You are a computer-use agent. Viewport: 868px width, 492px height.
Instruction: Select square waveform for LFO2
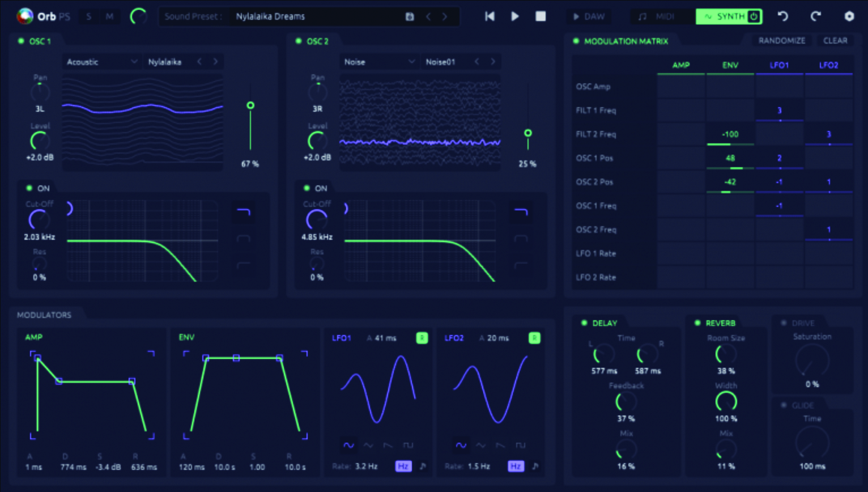[x=520, y=446]
